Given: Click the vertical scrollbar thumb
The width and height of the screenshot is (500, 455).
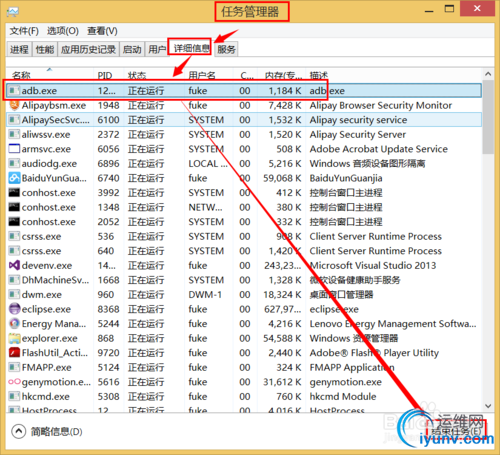Looking at the screenshot, I should pyautogui.click(x=488, y=117).
